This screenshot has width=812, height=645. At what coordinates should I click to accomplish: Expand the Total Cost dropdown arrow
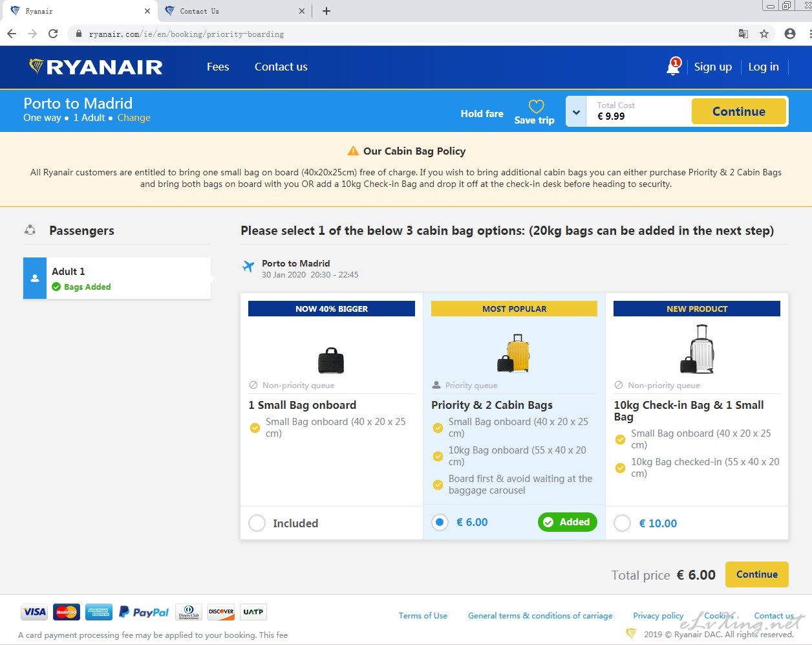[x=576, y=112]
